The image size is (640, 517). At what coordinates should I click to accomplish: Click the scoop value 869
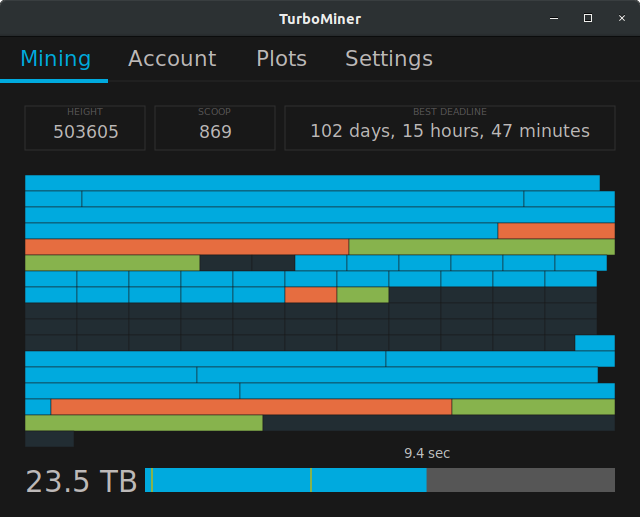click(215, 131)
